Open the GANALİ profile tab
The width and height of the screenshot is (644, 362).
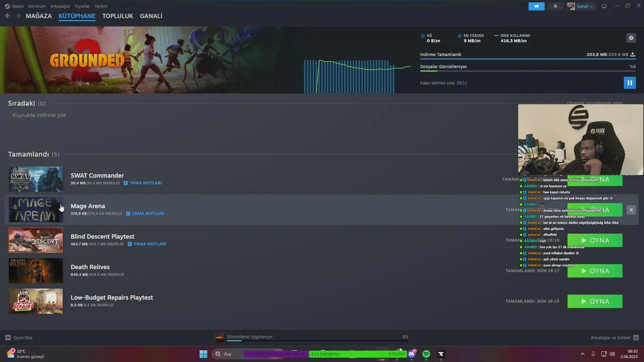point(151,16)
